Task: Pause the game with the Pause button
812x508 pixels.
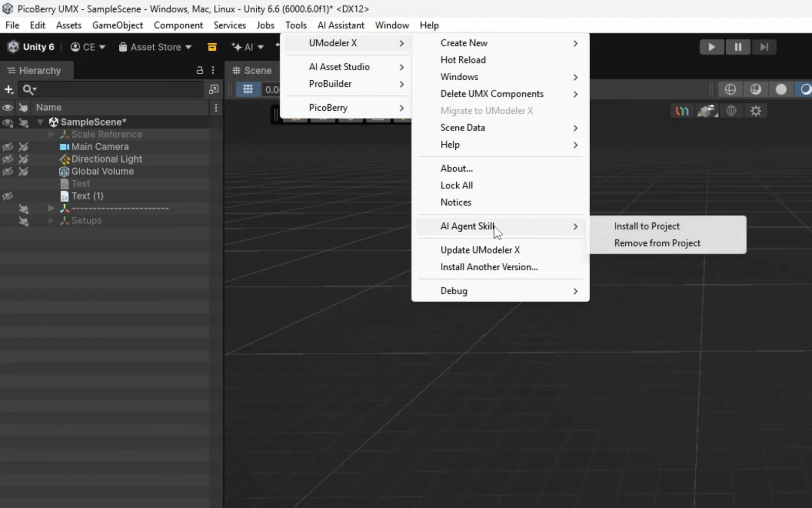Action: [x=738, y=47]
